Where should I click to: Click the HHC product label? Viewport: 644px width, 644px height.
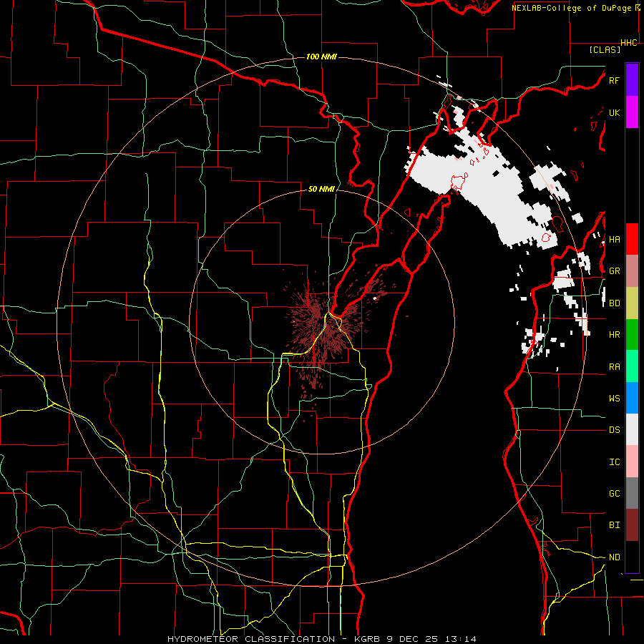[629, 43]
